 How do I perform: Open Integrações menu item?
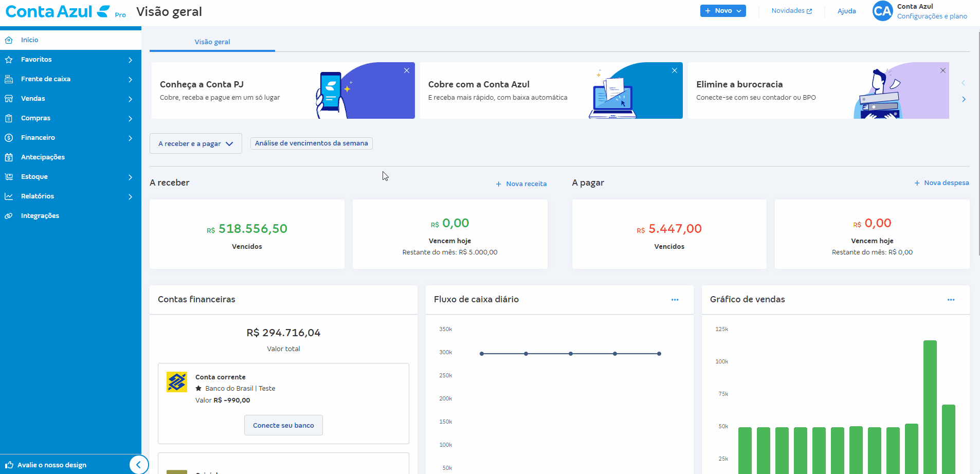pos(70,216)
